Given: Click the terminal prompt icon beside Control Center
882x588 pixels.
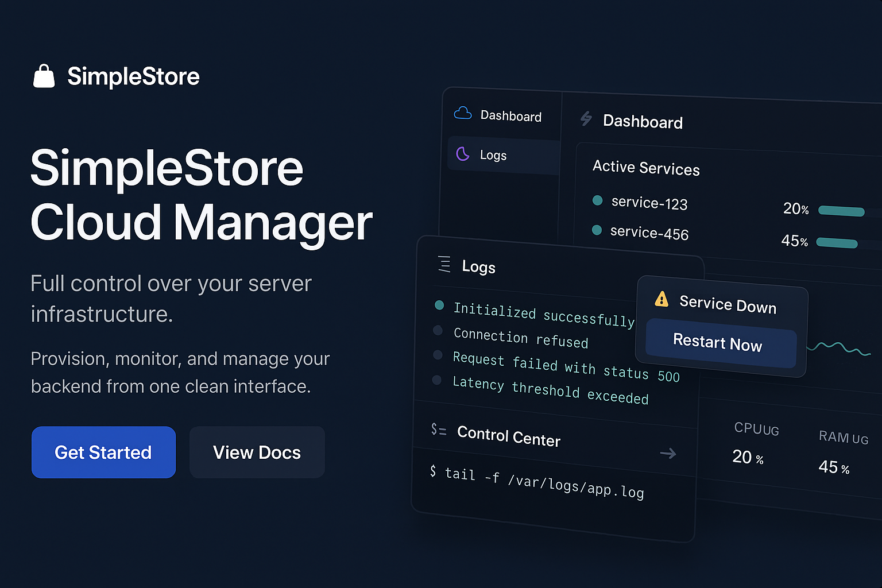Looking at the screenshot, I should point(439,429).
